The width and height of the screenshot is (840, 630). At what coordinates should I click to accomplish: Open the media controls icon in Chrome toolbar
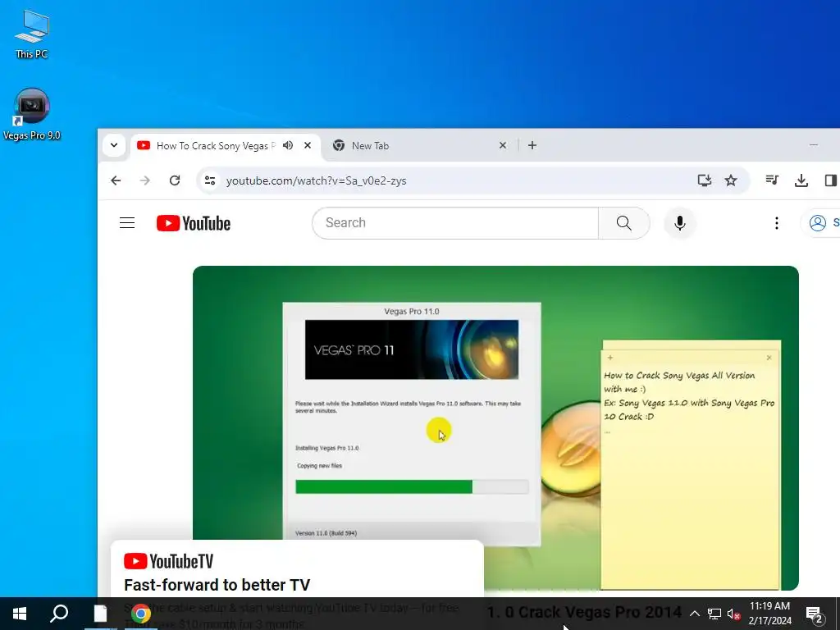(x=772, y=180)
